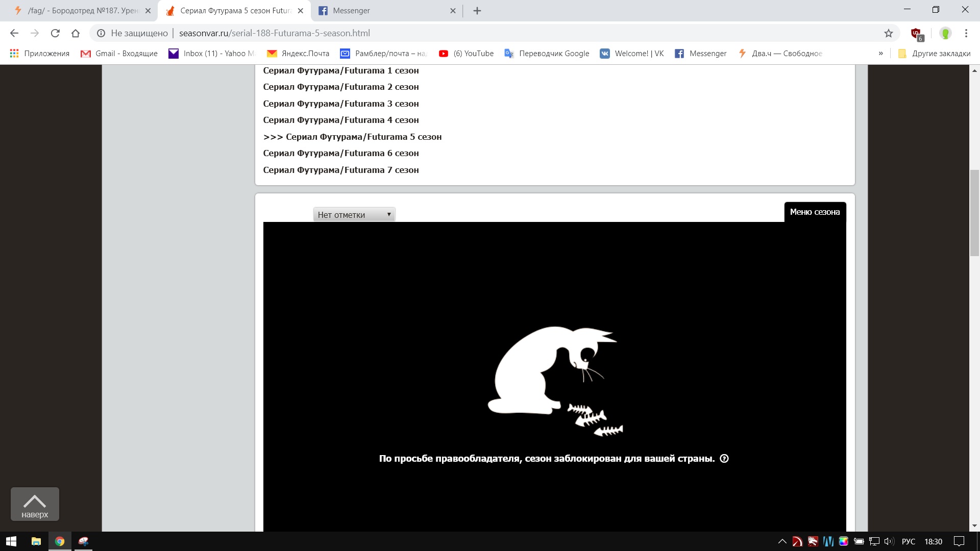Open the volume speaker tray icon
980x551 pixels.
click(x=889, y=541)
